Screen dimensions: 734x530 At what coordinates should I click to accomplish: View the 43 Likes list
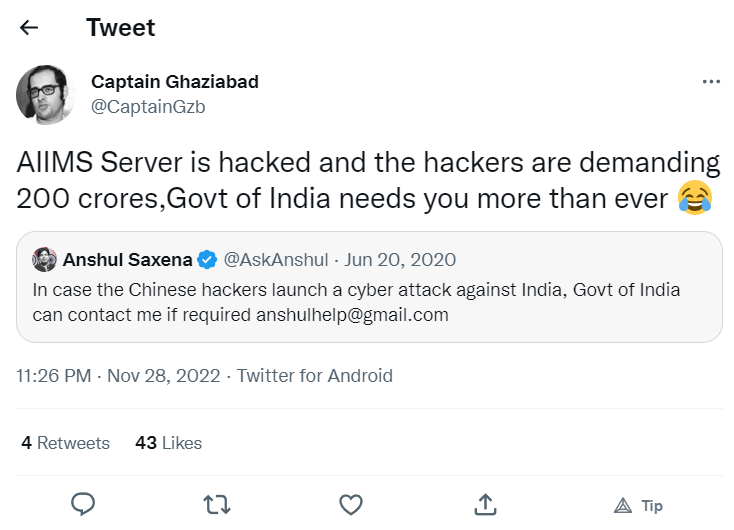(x=168, y=442)
